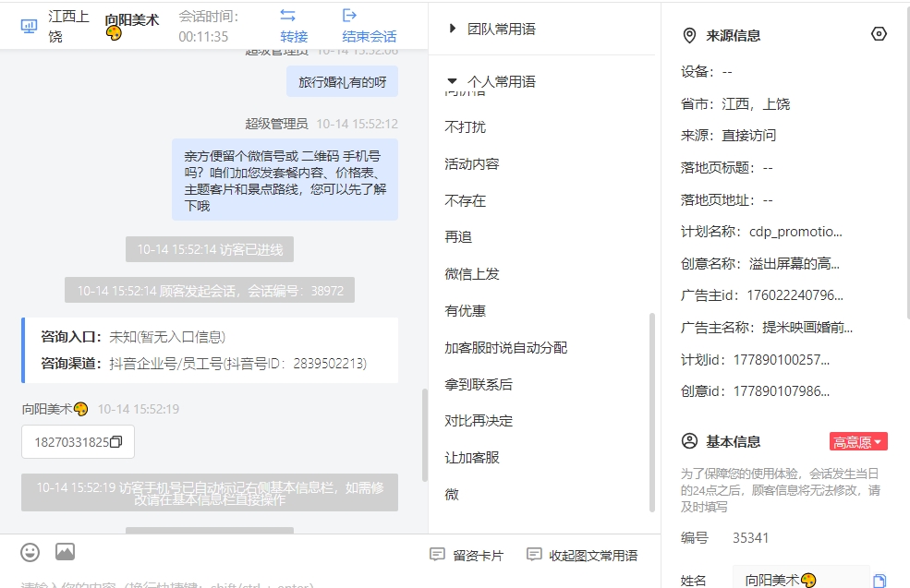Select the quick phrase 微
The width and height of the screenshot is (910, 588).
[x=452, y=495]
